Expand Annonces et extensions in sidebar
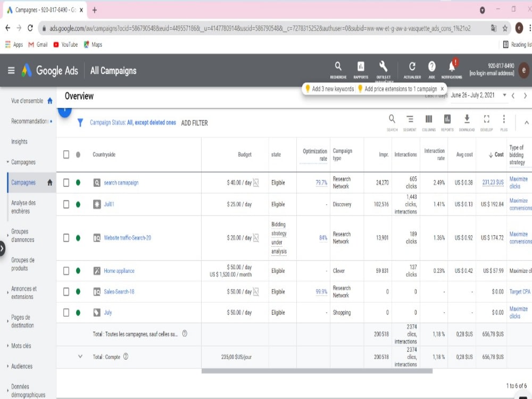 [x=8, y=293]
